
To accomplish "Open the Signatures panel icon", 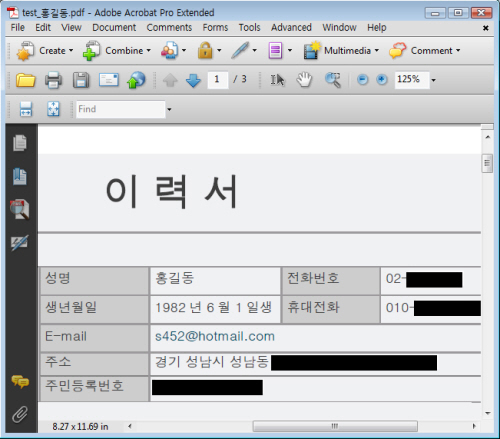I will pyautogui.click(x=20, y=243).
